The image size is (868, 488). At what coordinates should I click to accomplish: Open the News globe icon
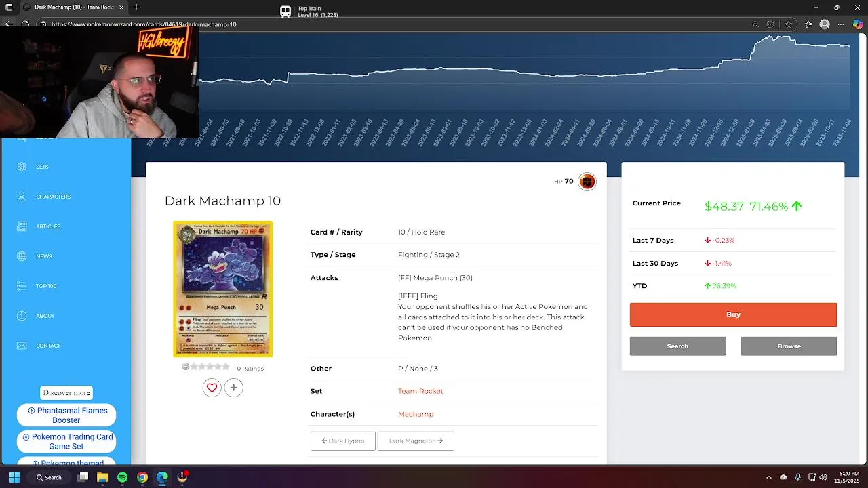click(x=22, y=256)
